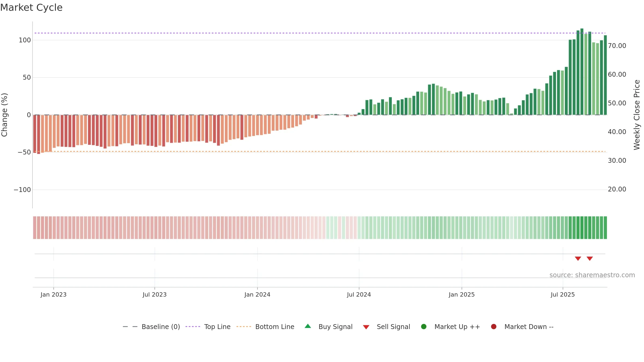Click the 40.00 price tick label

[617, 132]
